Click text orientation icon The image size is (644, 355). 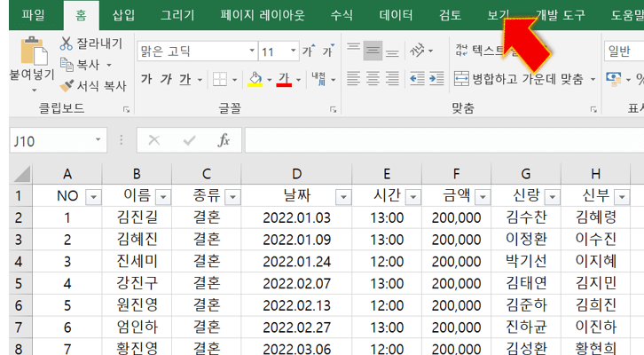click(417, 51)
